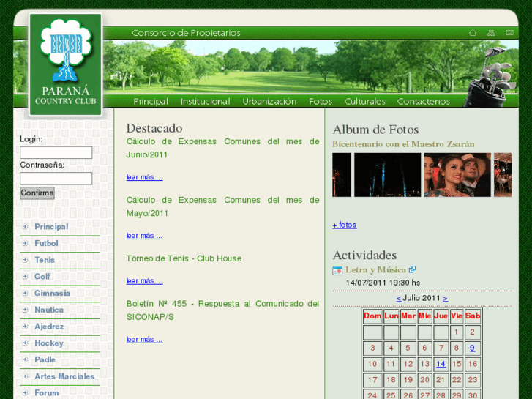Screen dimensions: 532x399
Task: Open Expensas Comunes Mayo/2011 article
Action: [x=222, y=206]
